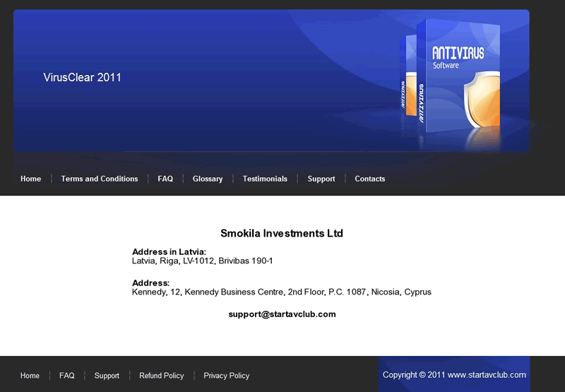Select Support in the top navigation bar
The image size is (565, 392).
[x=321, y=179]
